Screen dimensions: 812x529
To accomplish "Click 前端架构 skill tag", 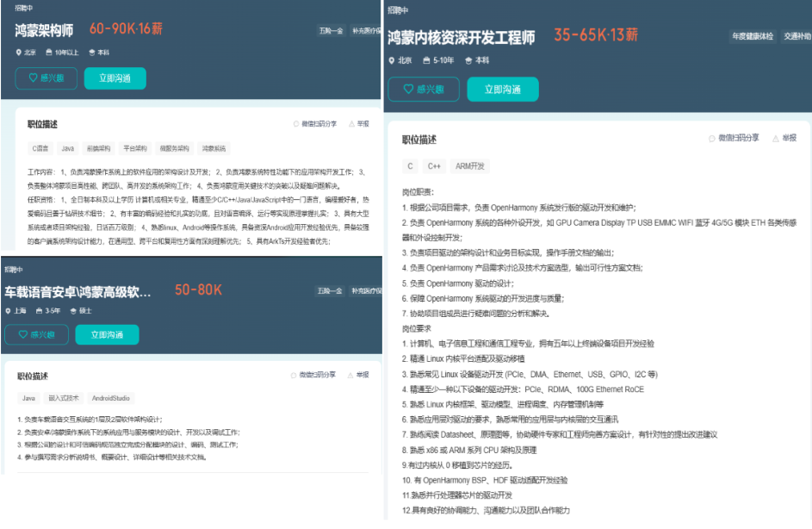I will [98, 149].
